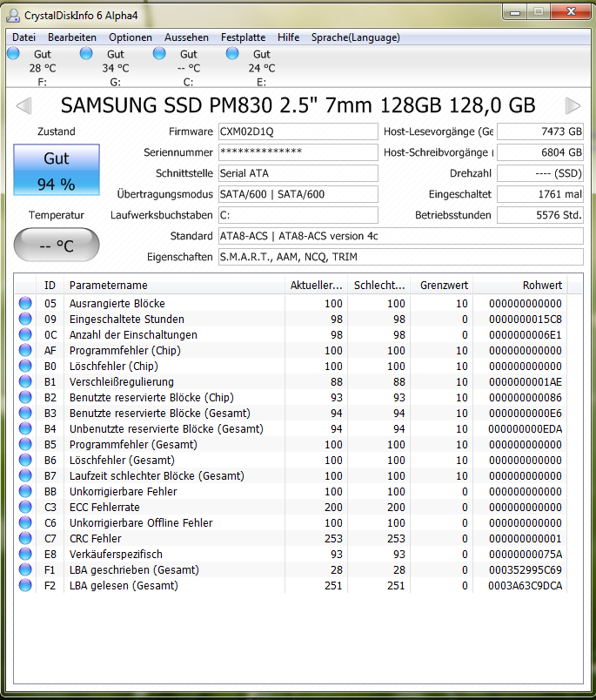Click the ID column header
The image size is (596, 700).
[x=50, y=286]
